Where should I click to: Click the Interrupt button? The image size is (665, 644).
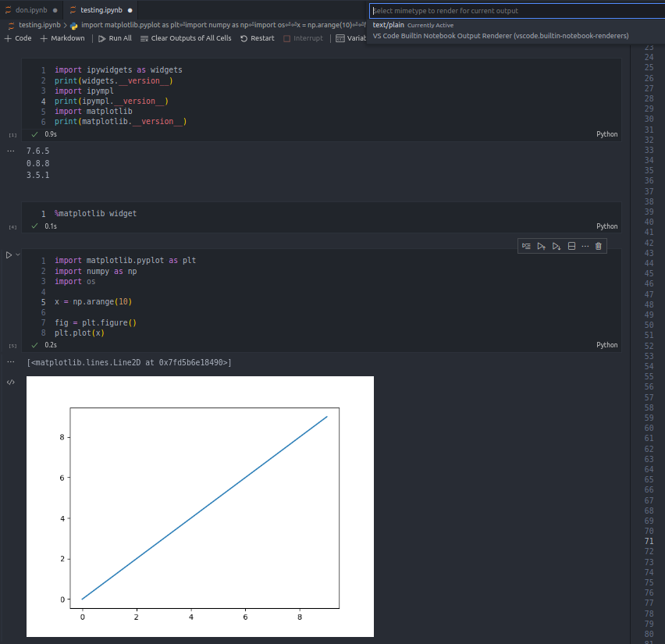pyautogui.click(x=303, y=38)
